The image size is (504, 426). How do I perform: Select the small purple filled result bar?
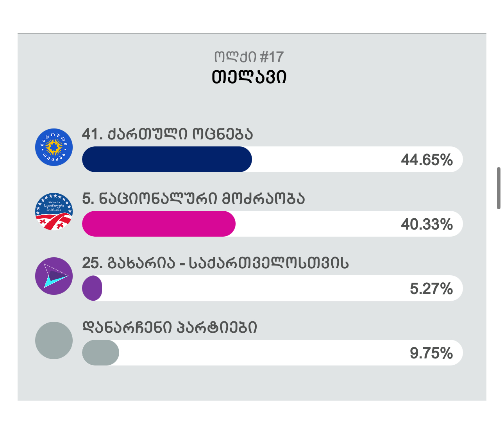tap(92, 288)
